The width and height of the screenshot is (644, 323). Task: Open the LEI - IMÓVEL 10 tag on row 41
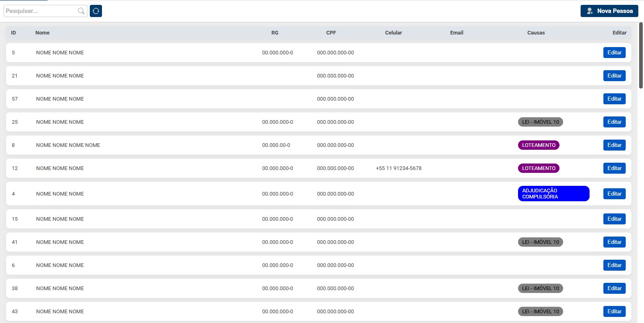pyautogui.click(x=540, y=242)
